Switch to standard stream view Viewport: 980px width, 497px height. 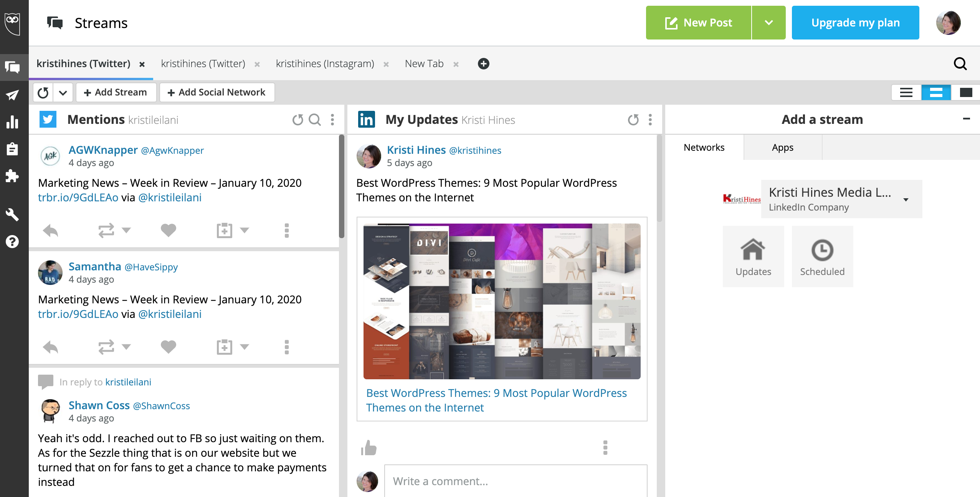(x=936, y=92)
